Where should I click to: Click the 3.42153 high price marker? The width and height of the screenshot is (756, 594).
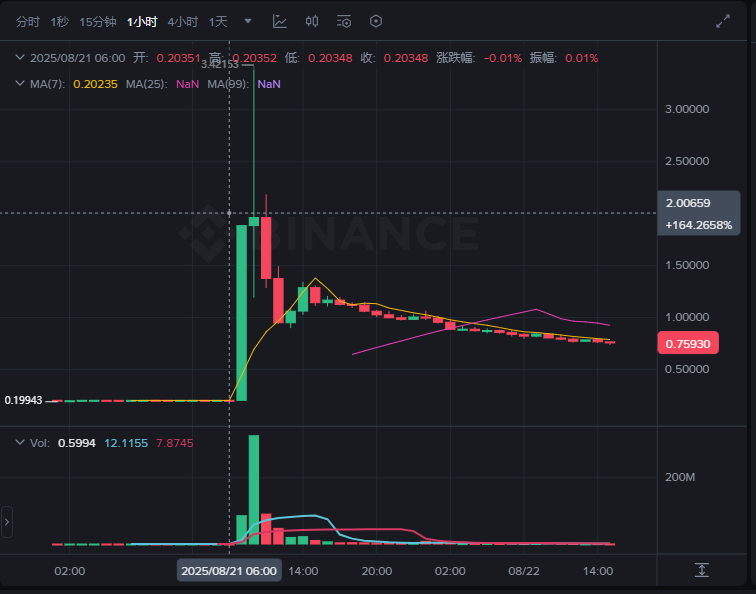click(220, 65)
